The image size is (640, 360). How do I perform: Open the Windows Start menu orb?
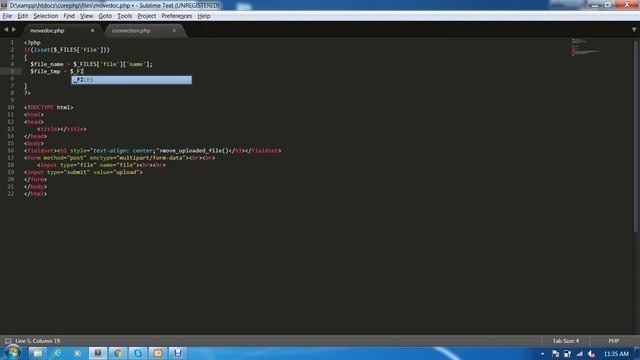[x=13, y=353]
